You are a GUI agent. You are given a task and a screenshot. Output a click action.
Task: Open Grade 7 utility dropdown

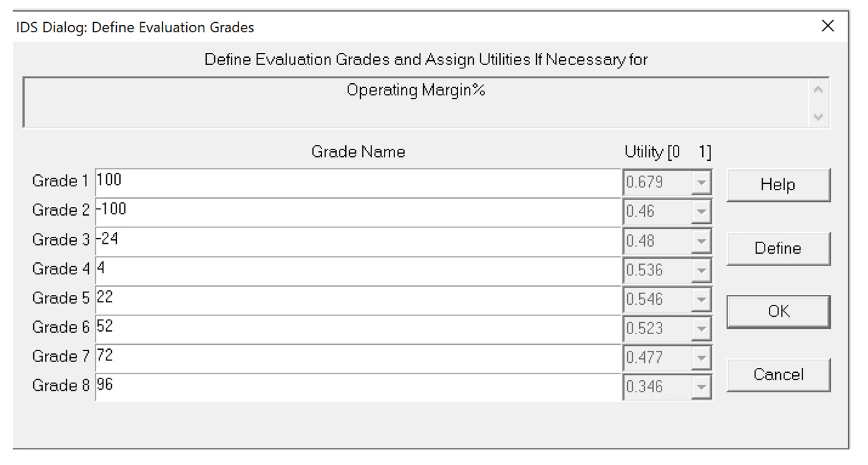(x=701, y=358)
